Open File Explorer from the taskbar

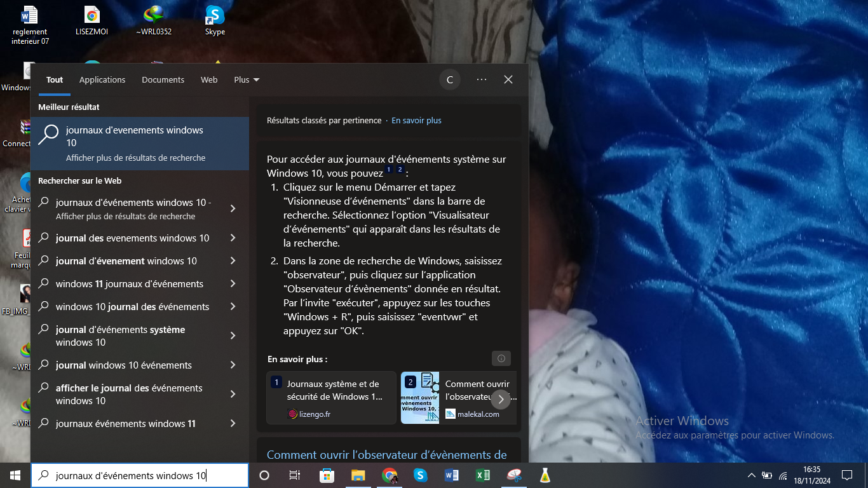pyautogui.click(x=358, y=475)
